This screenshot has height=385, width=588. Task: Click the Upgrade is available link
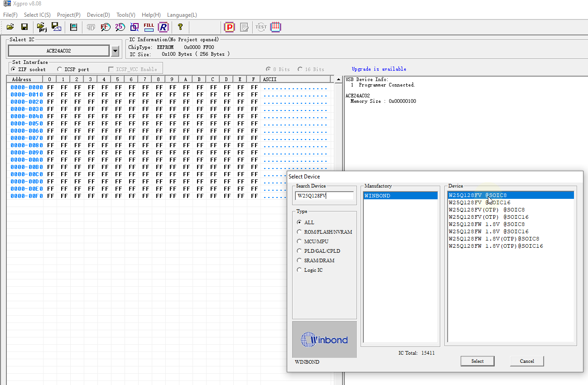pos(379,69)
